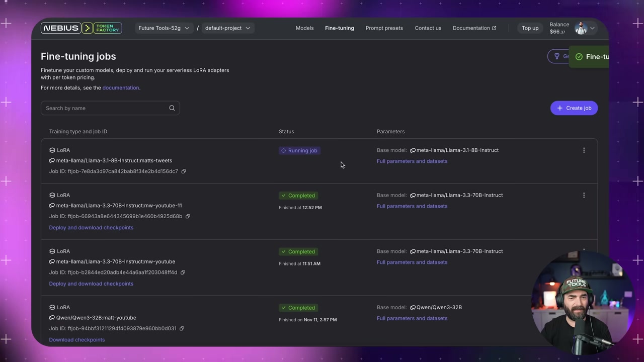Screen dimensions: 644x362
Task: Open Deploy and download checkpoints for mw-youtube-11
Action: pyautogui.click(x=91, y=227)
